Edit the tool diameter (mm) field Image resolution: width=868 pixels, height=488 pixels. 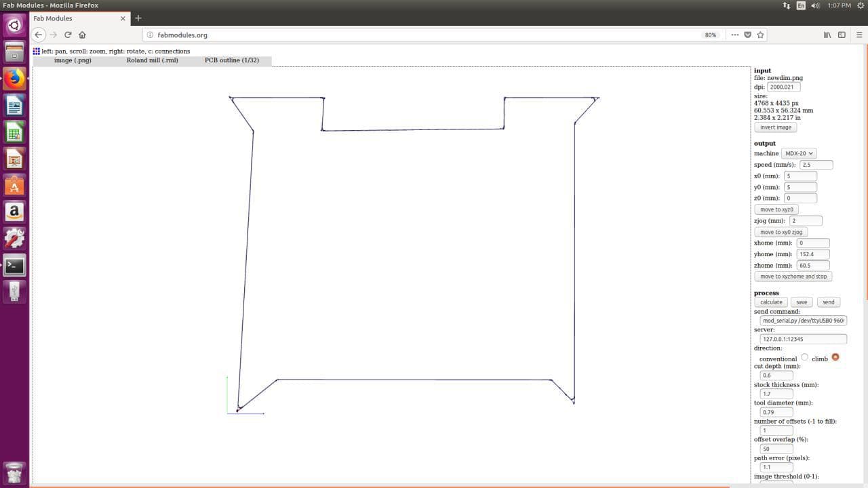[776, 411]
